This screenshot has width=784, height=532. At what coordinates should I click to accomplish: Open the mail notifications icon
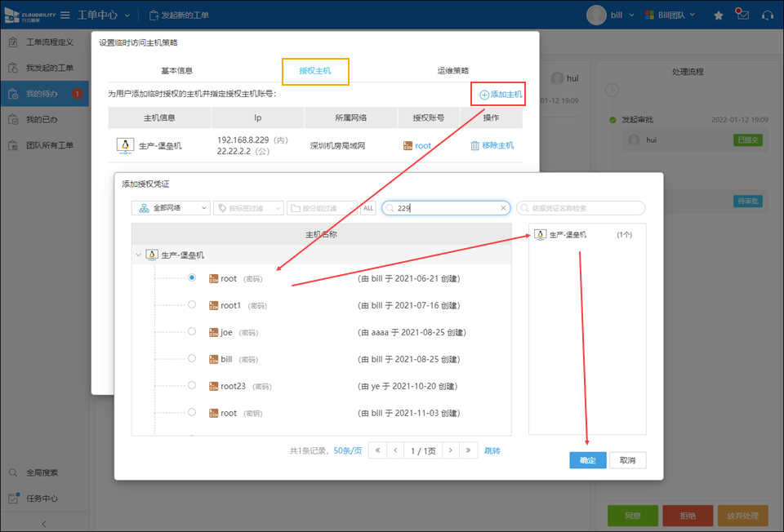click(742, 14)
